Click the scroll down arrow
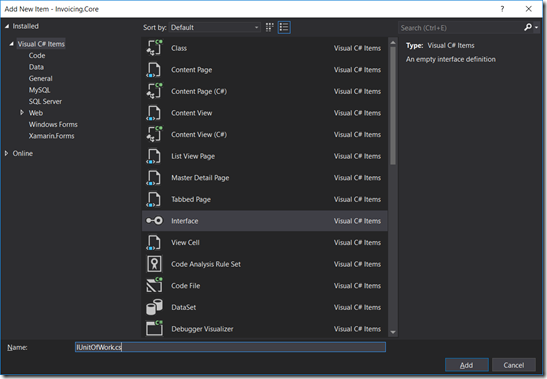The image size is (547, 379). click(393, 332)
